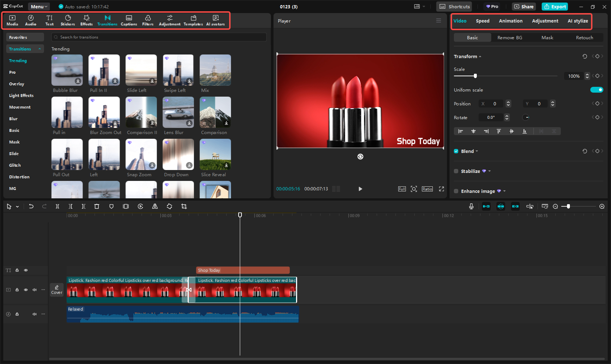The image size is (611, 364).
Task: Switch to the Speed tab
Action: 483,21
